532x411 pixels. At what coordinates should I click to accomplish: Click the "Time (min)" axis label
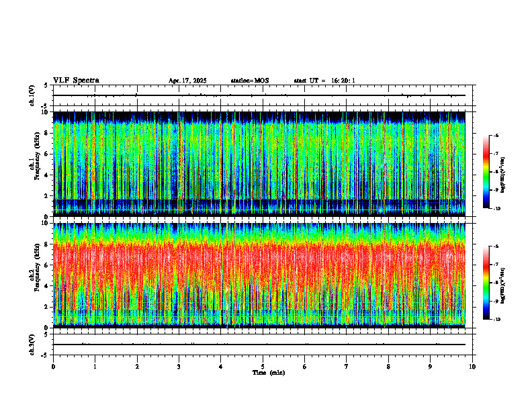[x=269, y=373]
